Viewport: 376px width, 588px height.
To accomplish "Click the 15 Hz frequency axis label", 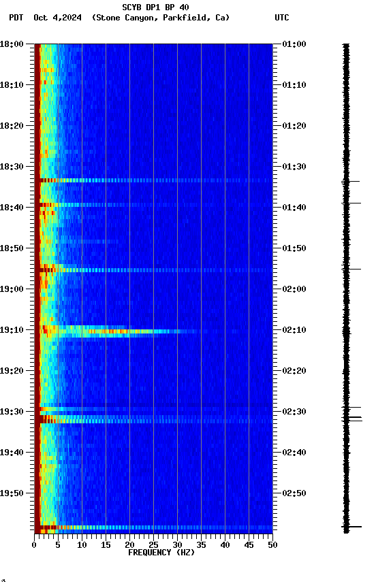I will click(106, 545).
